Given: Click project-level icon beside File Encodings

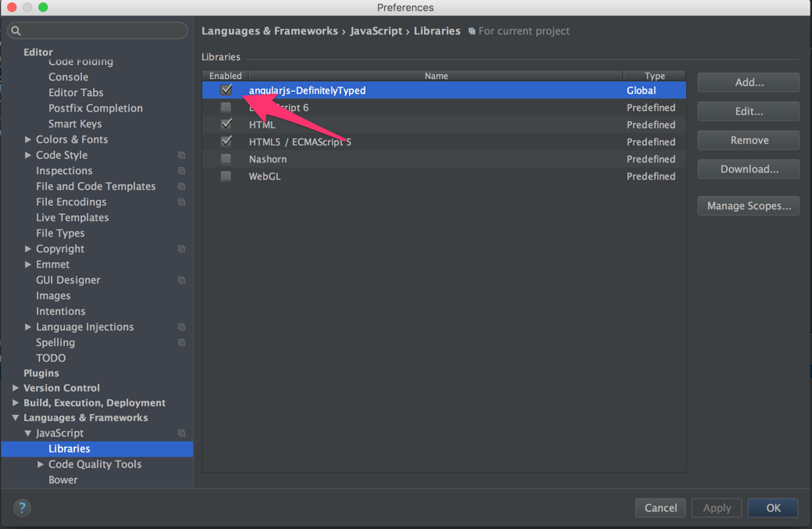Looking at the screenshot, I should coord(181,202).
